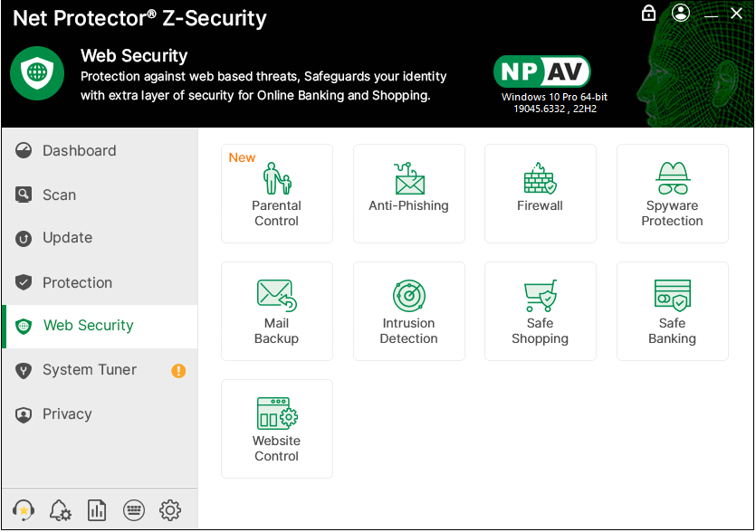Open the Firewall settings tile
Screen dimensions: 756x532
coord(540,194)
